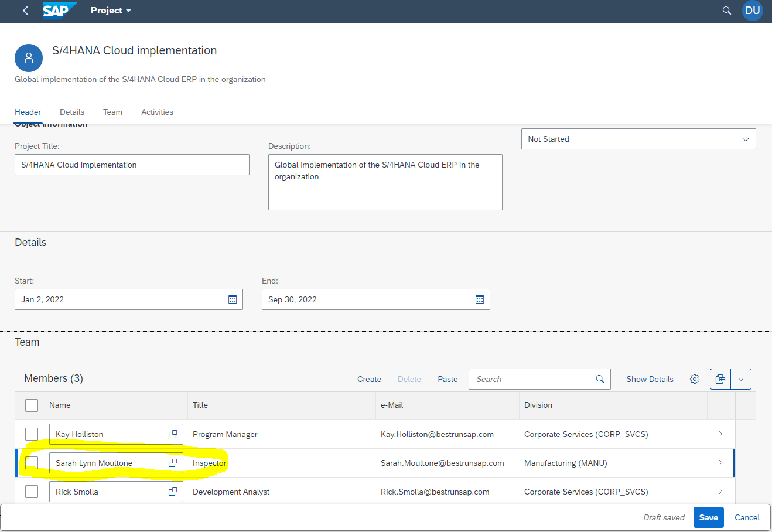Cancel the project editing

[747, 517]
